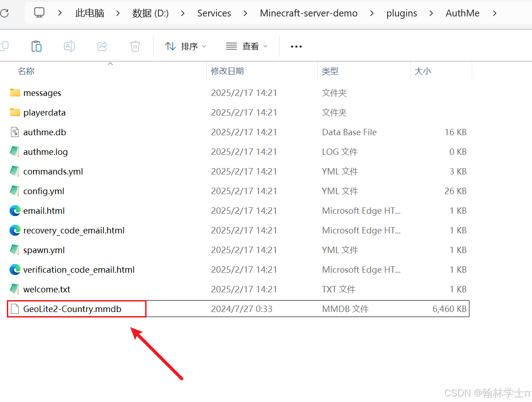
Task: Click the welcome.txt file icon
Action: pyautogui.click(x=15, y=290)
